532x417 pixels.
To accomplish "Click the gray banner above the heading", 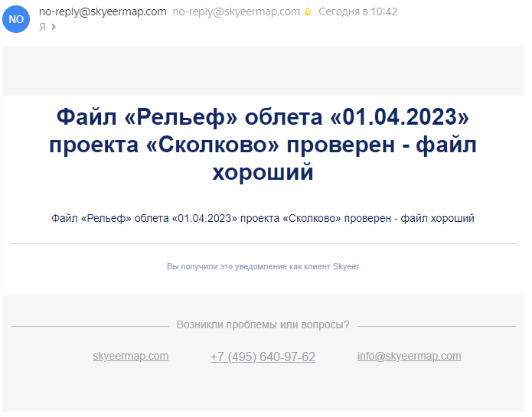I will click(x=263, y=70).
